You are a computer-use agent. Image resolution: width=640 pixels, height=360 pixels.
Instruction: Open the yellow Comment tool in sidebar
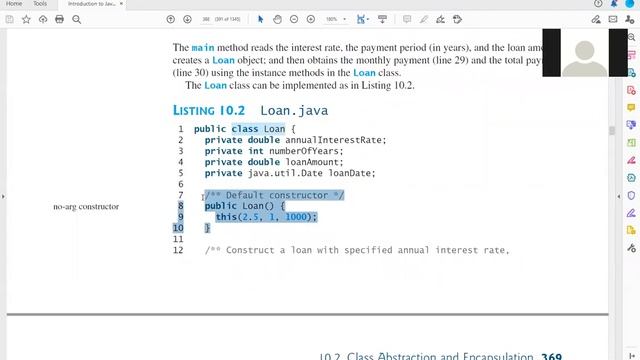point(631,108)
